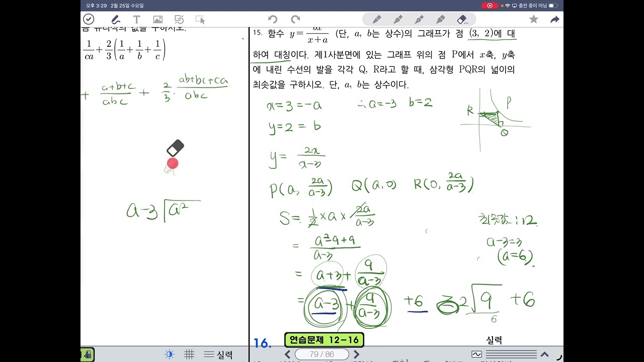Select the Text tool

click(x=136, y=20)
